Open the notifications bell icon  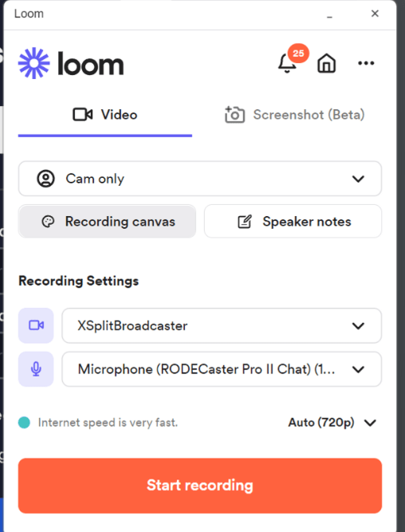tap(287, 64)
